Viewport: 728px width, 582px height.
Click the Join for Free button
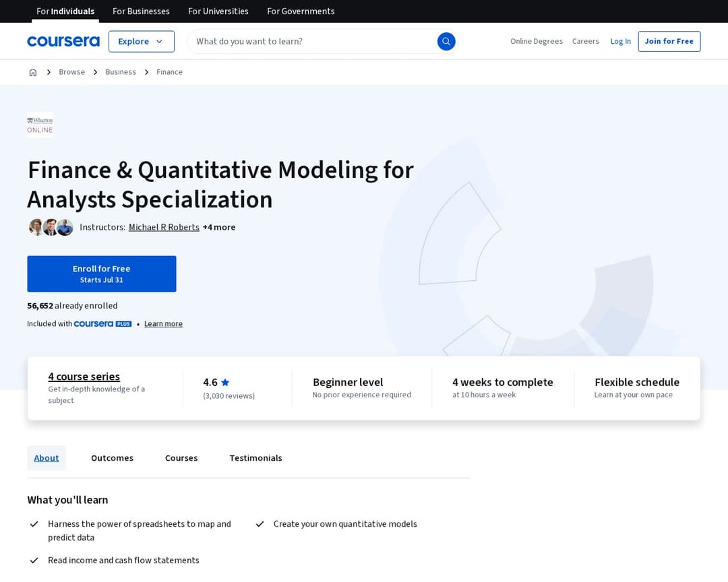(x=669, y=41)
